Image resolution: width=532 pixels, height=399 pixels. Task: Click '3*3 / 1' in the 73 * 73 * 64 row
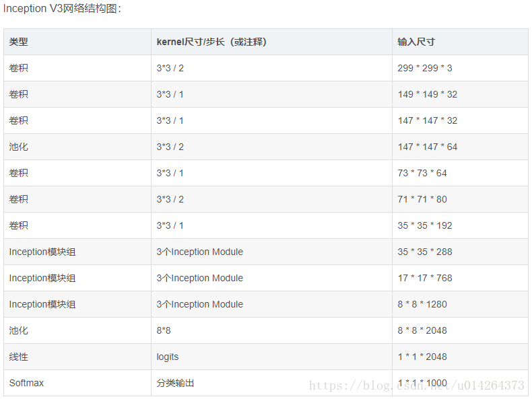170,173
